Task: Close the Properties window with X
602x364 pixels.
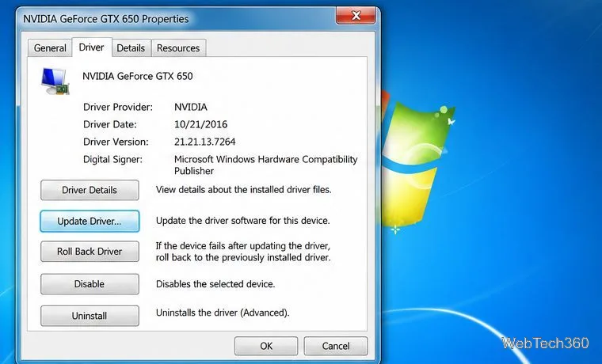Action: [x=356, y=15]
